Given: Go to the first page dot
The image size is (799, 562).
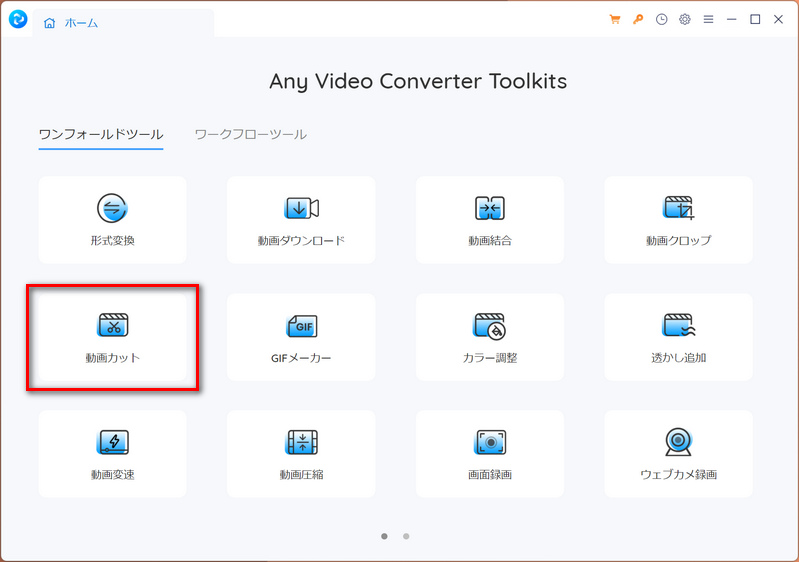Looking at the screenshot, I should (384, 536).
